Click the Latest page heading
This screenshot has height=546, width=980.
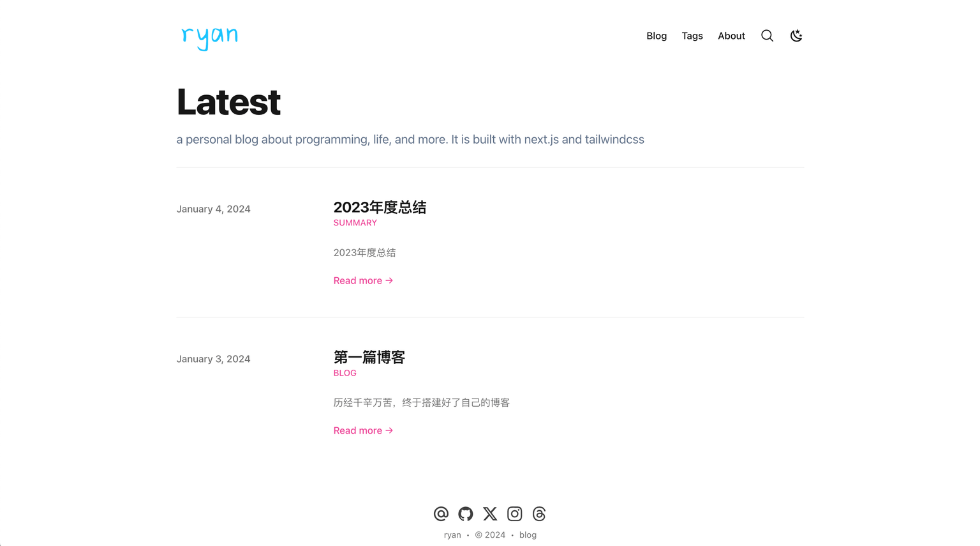point(228,102)
